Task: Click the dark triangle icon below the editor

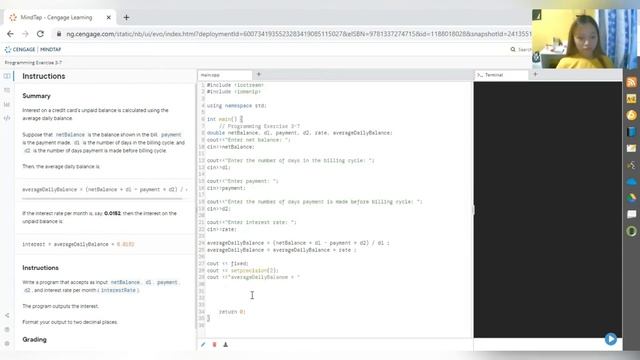Action: pos(225,344)
